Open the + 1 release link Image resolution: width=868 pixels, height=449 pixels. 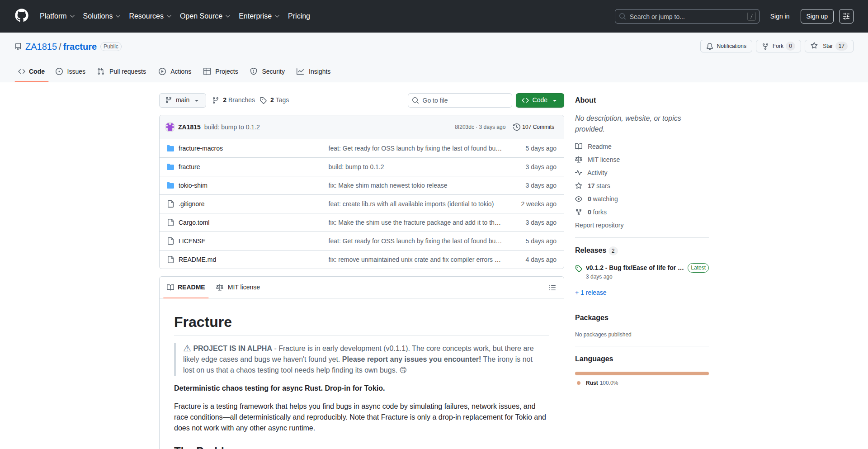click(590, 293)
